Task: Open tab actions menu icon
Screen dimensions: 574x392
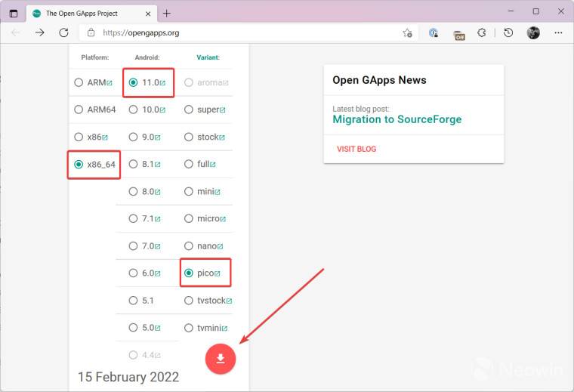Action: pyautogui.click(x=14, y=14)
